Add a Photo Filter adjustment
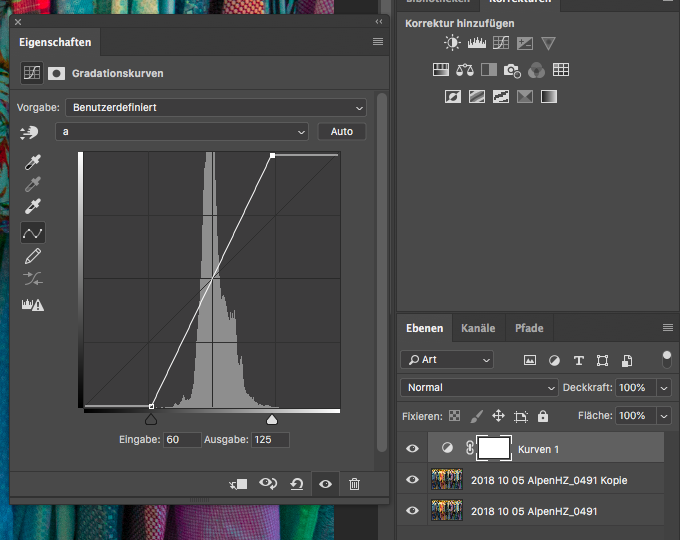This screenshot has width=680, height=540. tap(512, 70)
